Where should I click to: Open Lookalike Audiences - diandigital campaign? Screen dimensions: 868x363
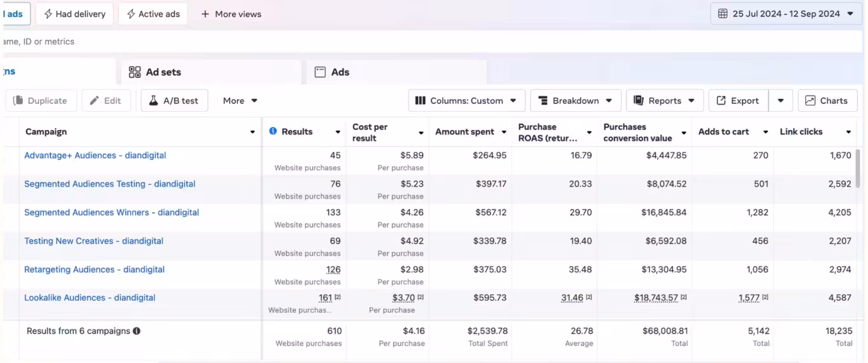[x=90, y=298]
